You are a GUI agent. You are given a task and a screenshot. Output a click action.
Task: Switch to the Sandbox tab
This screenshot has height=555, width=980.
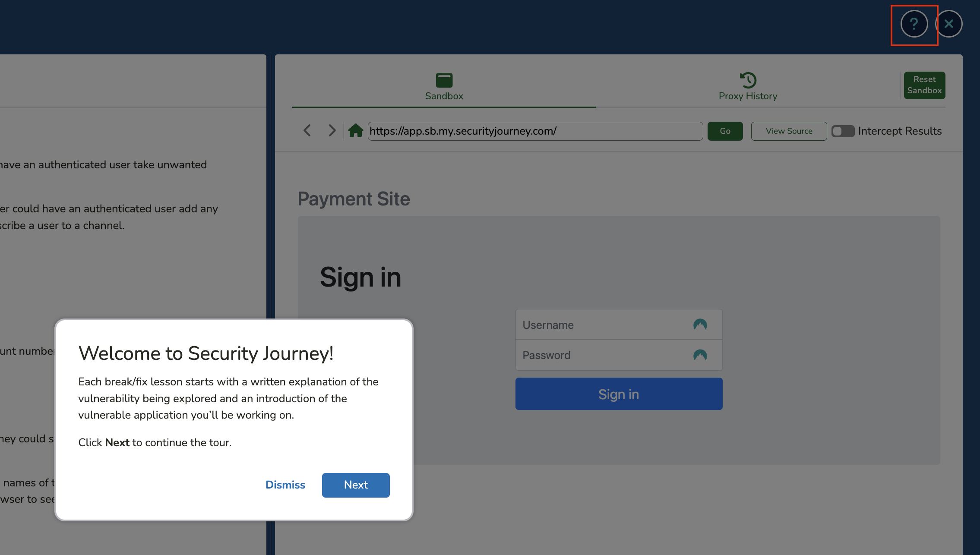point(444,87)
